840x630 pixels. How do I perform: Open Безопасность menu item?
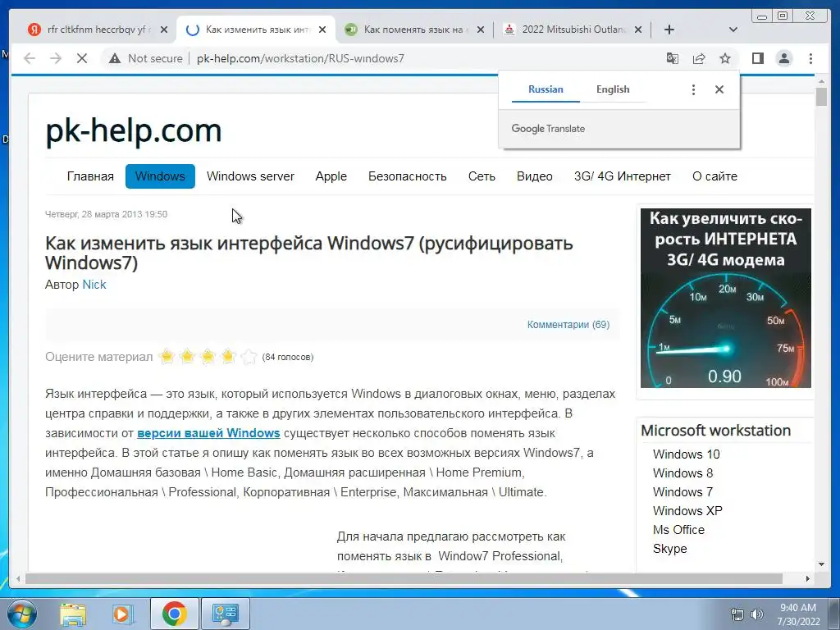pos(407,176)
